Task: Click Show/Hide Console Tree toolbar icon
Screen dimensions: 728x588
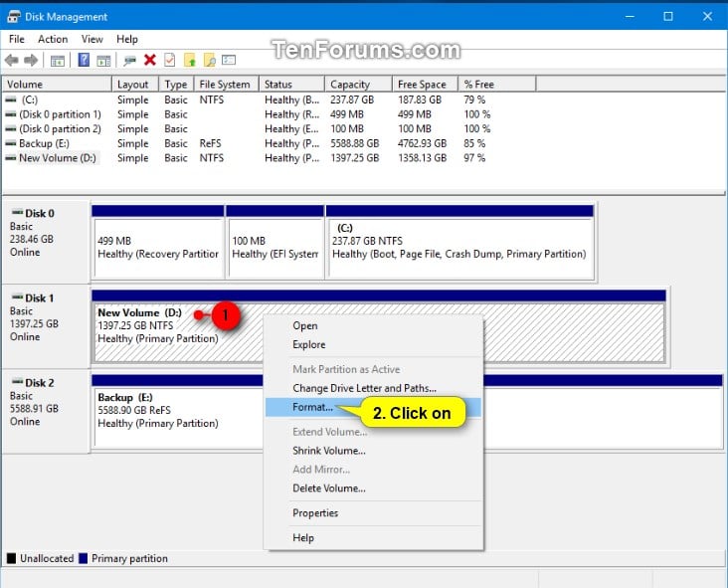Action: click(58, 61)
